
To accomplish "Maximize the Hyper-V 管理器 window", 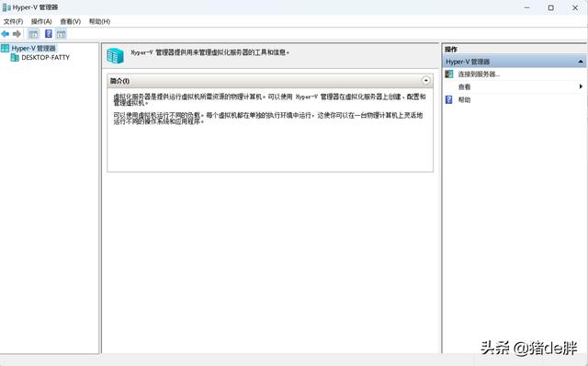I will 551,7.
